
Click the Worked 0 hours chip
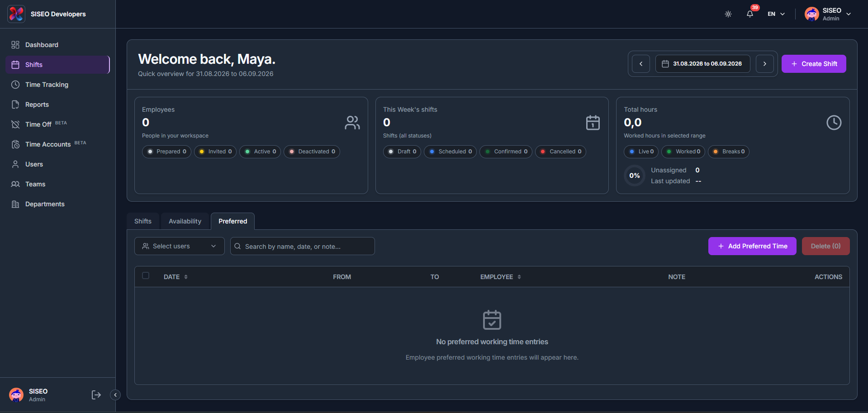pos(683,152)
